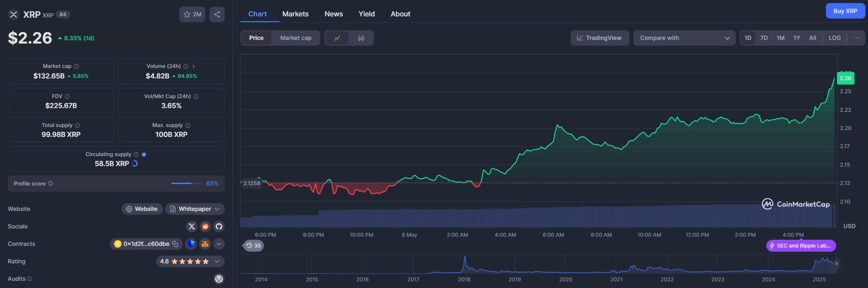Click the Buy XRP button
This screenshot has width=868, height=288.
(x=845, y=11)
